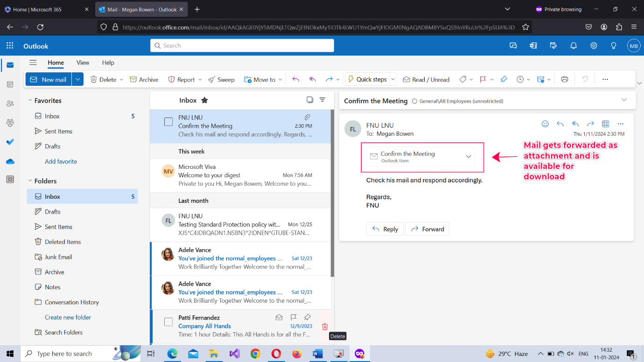Expand the conversation header chevron
644x362 pixels.
(x=624, y=100)
